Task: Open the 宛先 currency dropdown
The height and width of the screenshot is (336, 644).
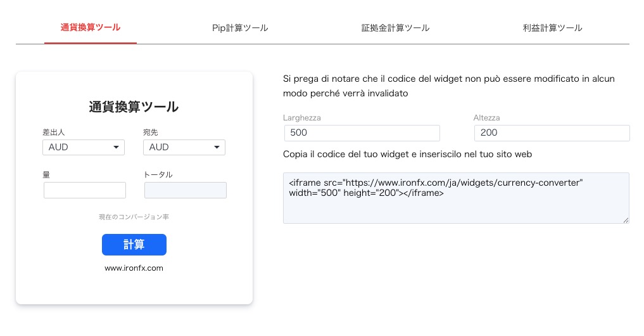Action: click(x=184, y=147)
